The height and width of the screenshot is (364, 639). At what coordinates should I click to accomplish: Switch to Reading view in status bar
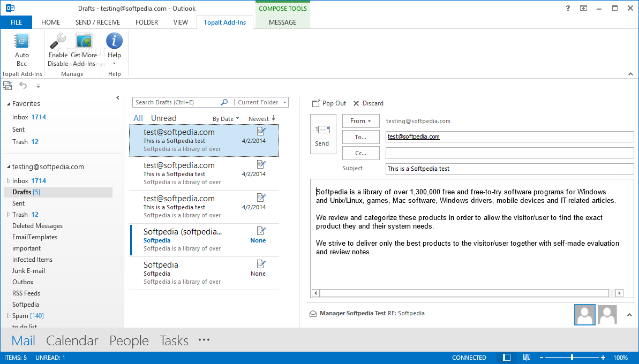[527, 358]
